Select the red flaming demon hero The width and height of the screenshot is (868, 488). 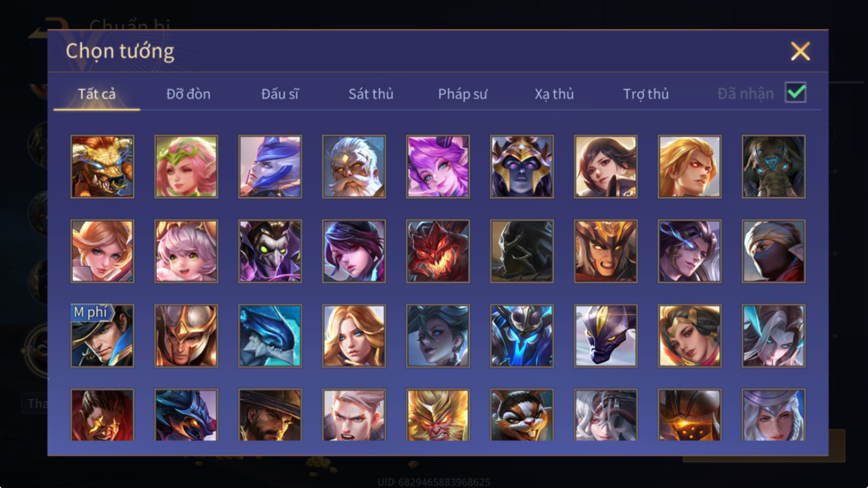coord(438,251)
